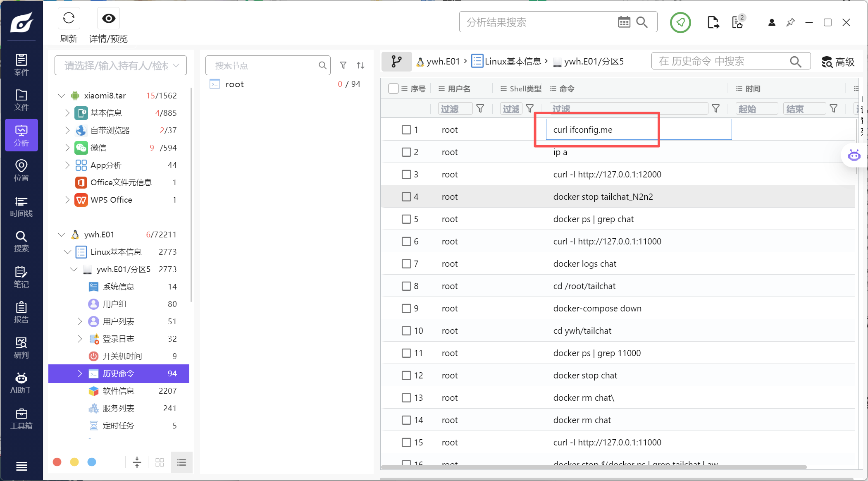Click the magnifier in 分析结果搜索 box
868x481 pixels.
(x=642, y=22)
